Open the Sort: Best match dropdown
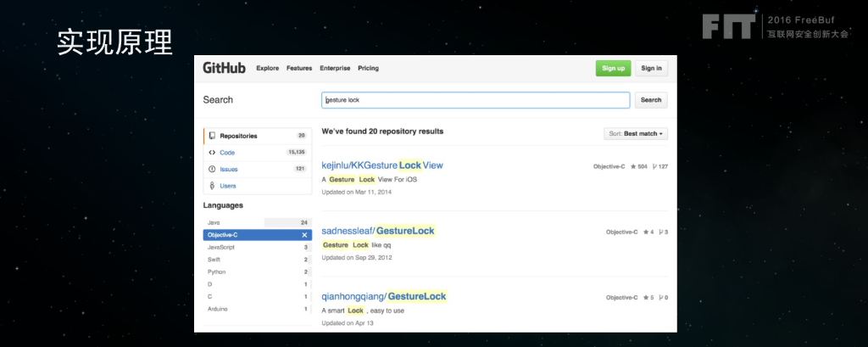The image size is (868, 347). (x=636, y=134)
